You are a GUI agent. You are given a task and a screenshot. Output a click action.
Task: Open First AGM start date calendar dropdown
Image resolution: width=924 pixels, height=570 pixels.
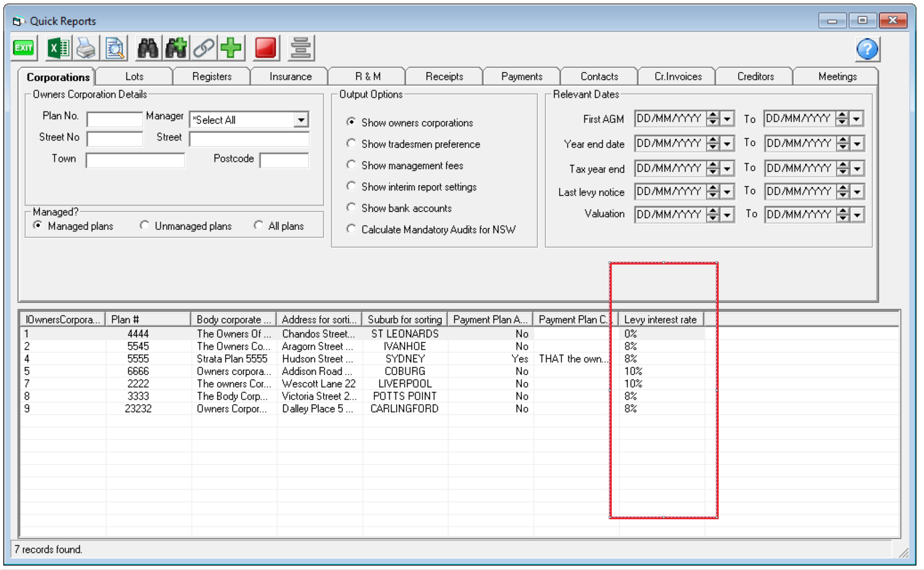coord(728,119)
